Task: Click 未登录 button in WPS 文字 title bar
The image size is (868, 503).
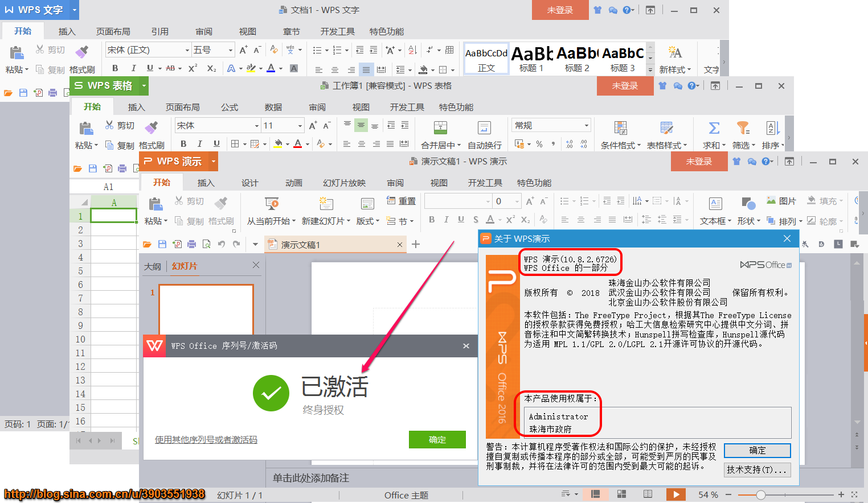Action: (x=560, y=10)
